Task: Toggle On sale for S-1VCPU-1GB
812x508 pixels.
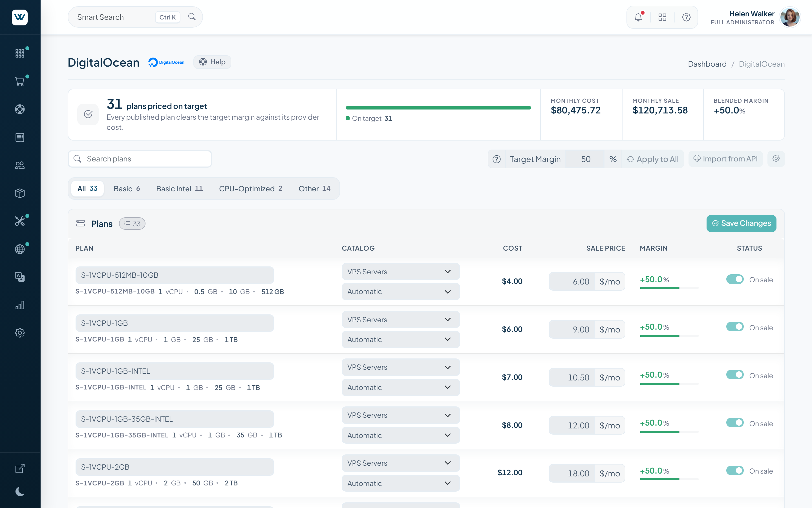Action: pos(735,327)
